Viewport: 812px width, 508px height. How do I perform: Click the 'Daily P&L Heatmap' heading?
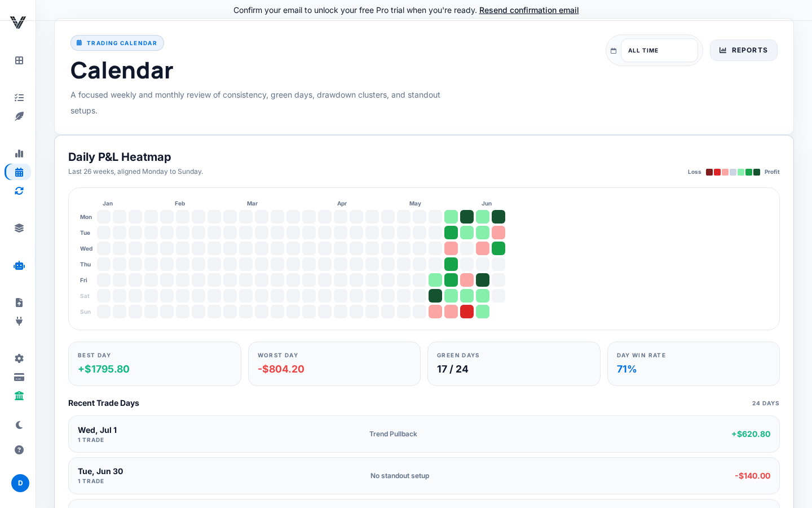[120, 157]
